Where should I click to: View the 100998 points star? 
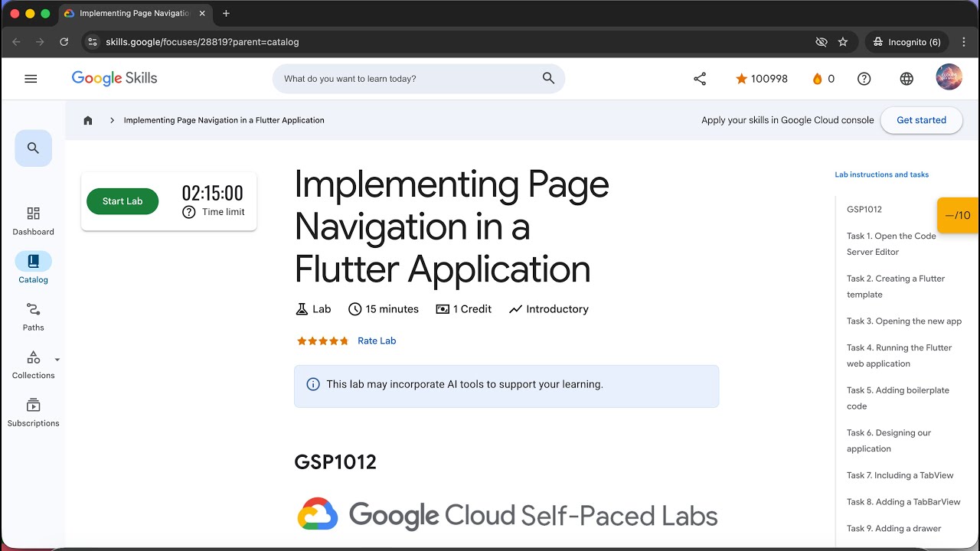(761, 78)
